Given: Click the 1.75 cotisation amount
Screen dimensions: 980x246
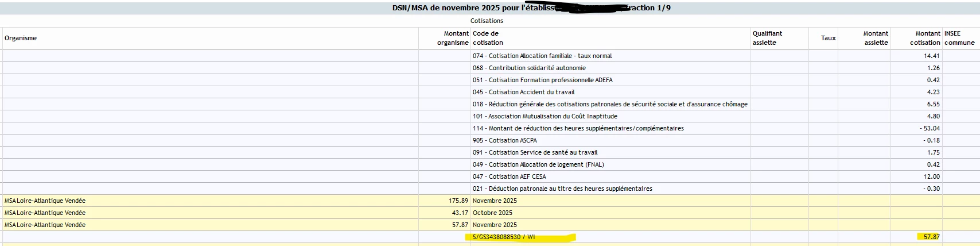Looking at the screenshot, I should pyautogui.click(x=934, y=152).
